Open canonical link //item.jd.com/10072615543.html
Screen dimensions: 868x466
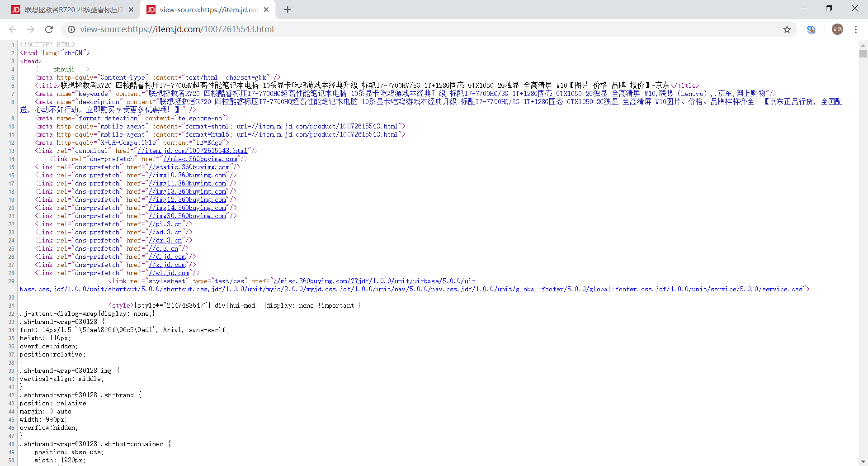pyautogui.click(x=193, y=151)
